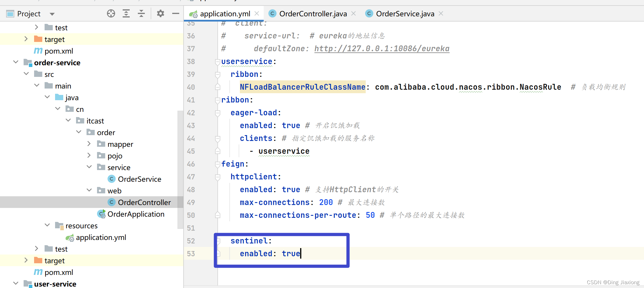
Task: Open the eureka defaultZone URL link
Action: coord(382,49)
